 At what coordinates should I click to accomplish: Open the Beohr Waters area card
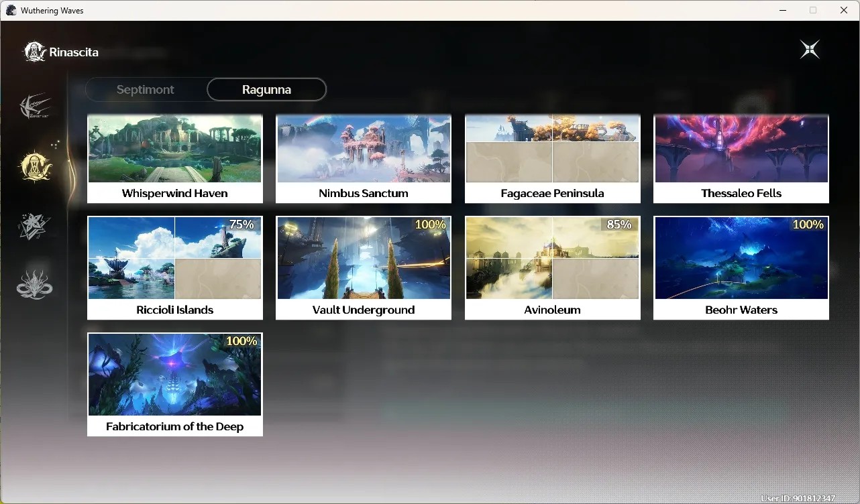click(x=741, y=268)
